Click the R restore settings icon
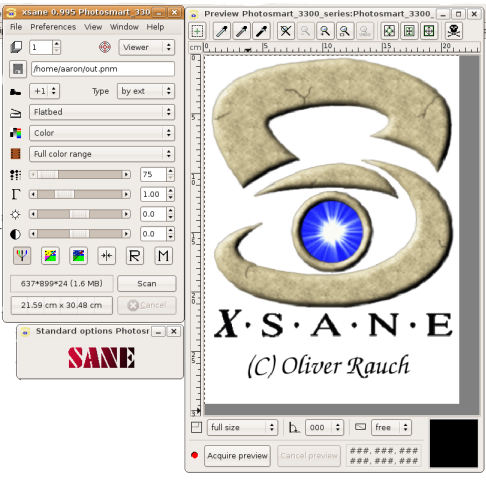This screenshot has width=486, height=480. tap(135, 256)
